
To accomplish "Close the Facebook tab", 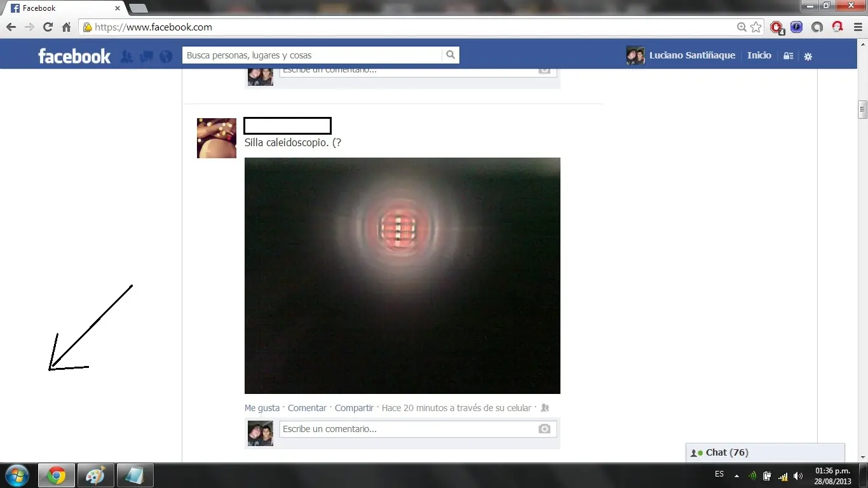I will 118,8.
